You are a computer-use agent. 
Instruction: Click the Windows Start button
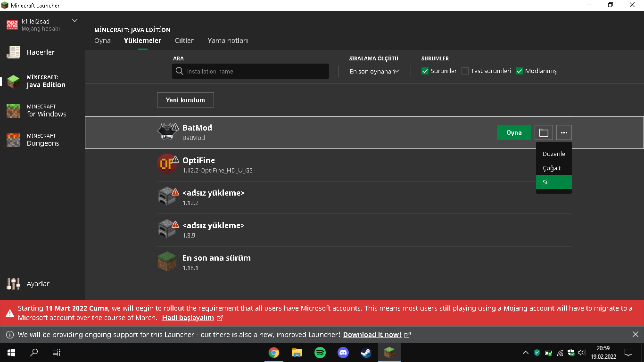11,353
